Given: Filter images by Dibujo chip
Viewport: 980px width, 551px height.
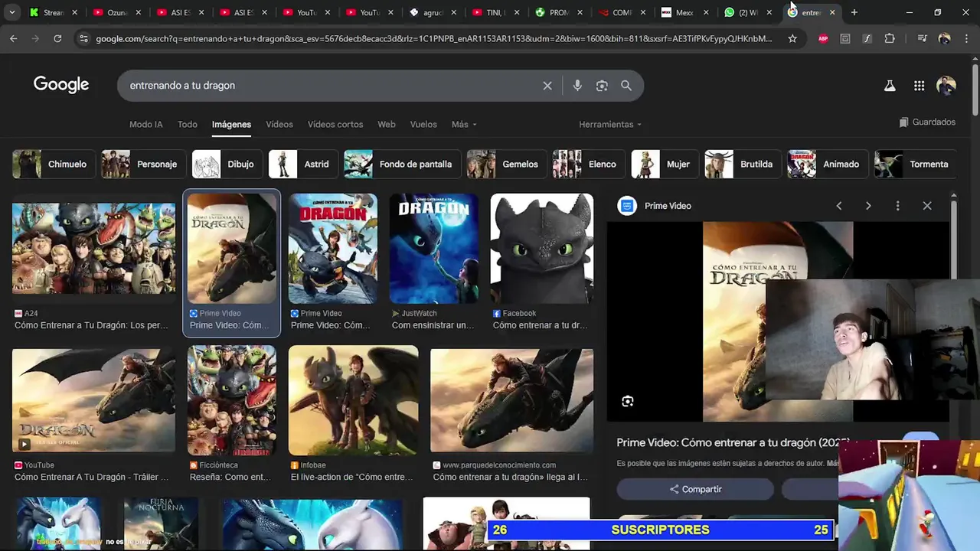Looking at the screenshot, I should point(227,164).
